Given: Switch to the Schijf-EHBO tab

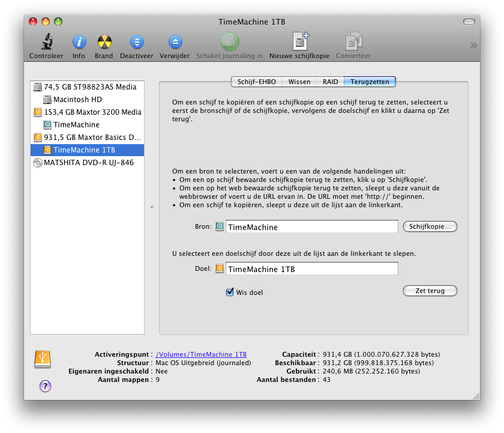Looking at the screenshot, I should tap(256, 82).
